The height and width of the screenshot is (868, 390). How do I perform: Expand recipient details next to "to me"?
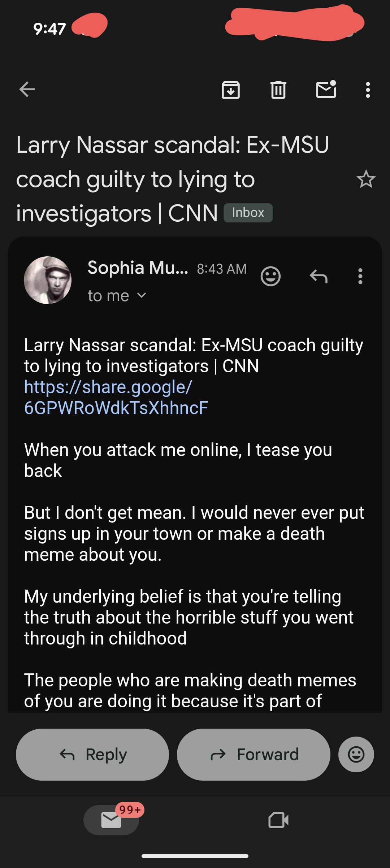[142, 296]
